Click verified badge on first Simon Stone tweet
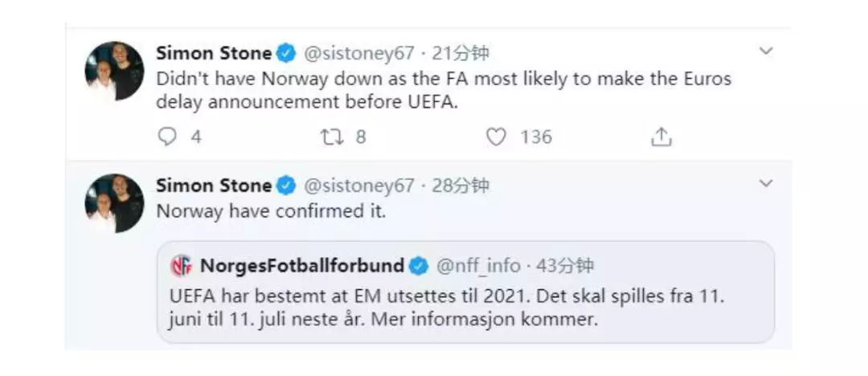Image resolution: width=868 pixels, height=376 pixels. [x=286, y=54]
